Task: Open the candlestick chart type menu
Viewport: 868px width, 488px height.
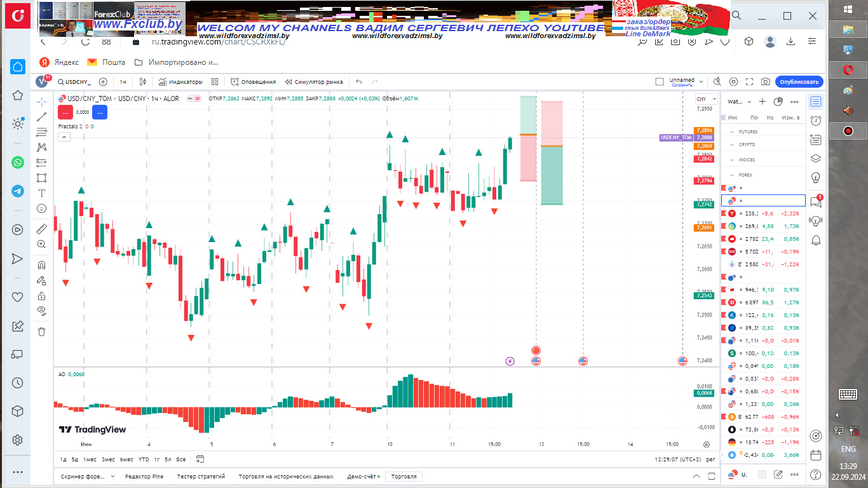Action: [x=143, y=82]
